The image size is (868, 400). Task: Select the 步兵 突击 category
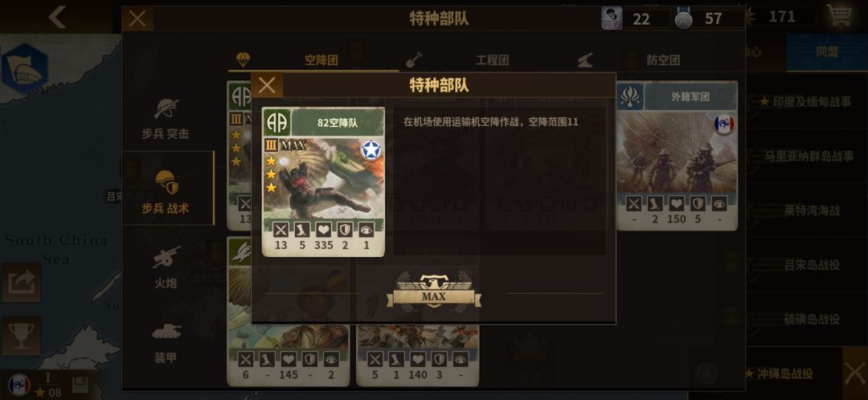[166, 118]
